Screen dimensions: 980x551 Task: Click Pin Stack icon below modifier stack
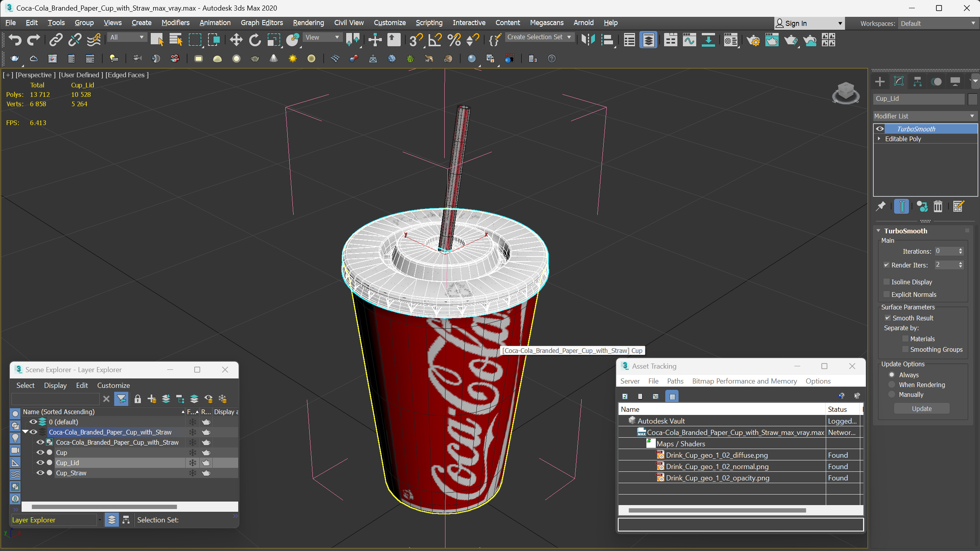(x=881, y=206)
